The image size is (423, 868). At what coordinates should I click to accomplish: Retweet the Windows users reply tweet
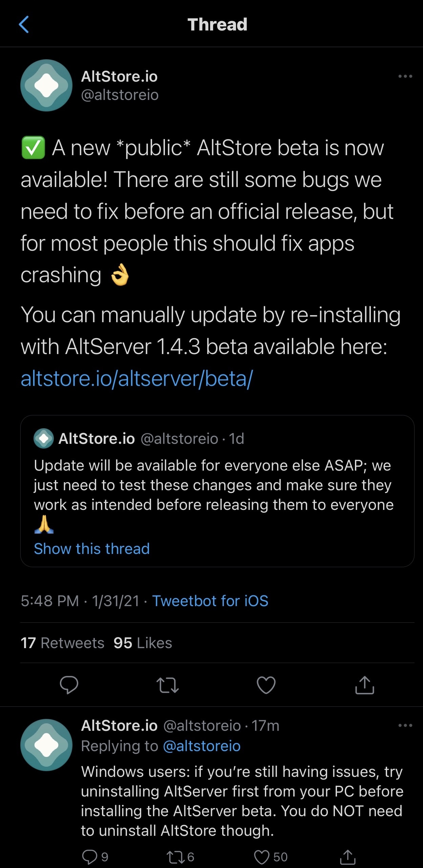[175, 857]
